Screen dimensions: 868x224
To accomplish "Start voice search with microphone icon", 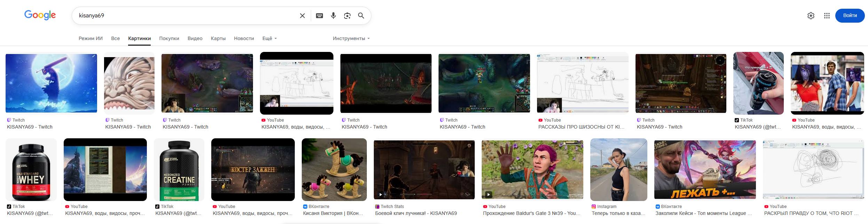I will pos(333,16).
